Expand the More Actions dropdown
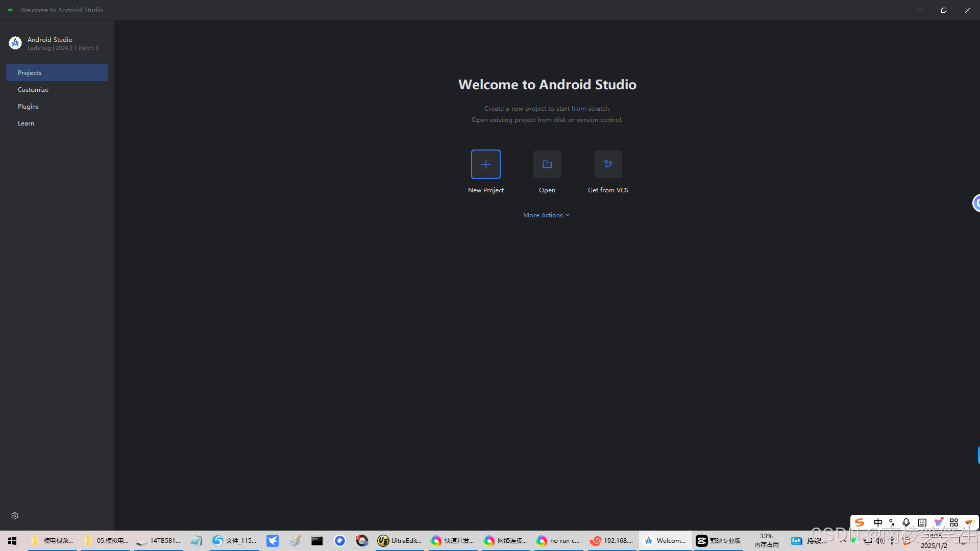This screenshot has height=551, width=980. click(546, 215)
